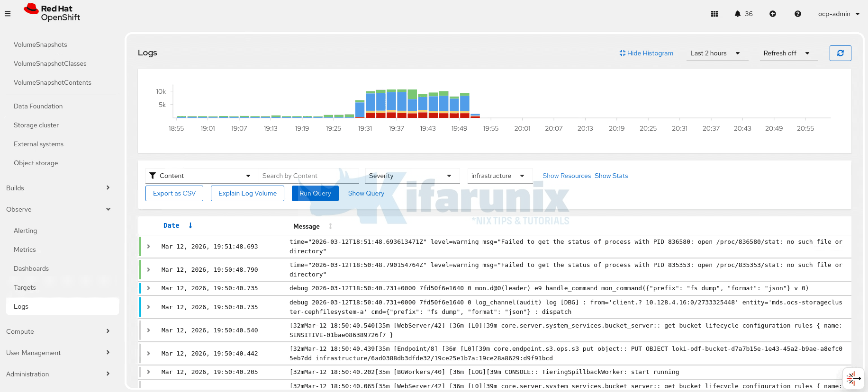
Task: Open the Dashboards page
Action: (31, 268)
